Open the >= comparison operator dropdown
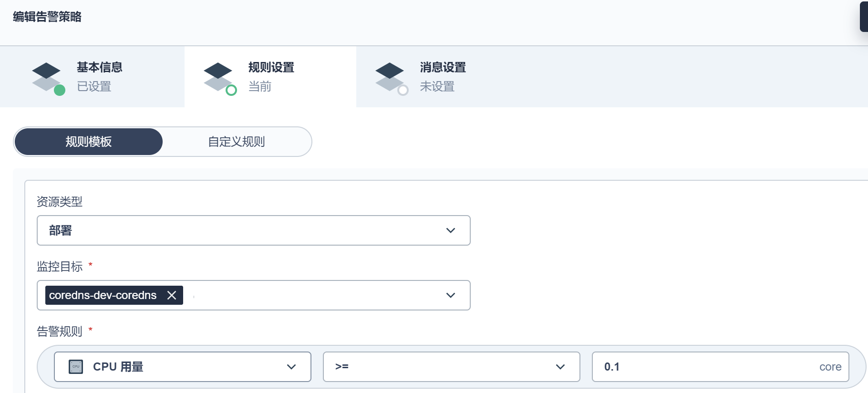 click(451, 367)
